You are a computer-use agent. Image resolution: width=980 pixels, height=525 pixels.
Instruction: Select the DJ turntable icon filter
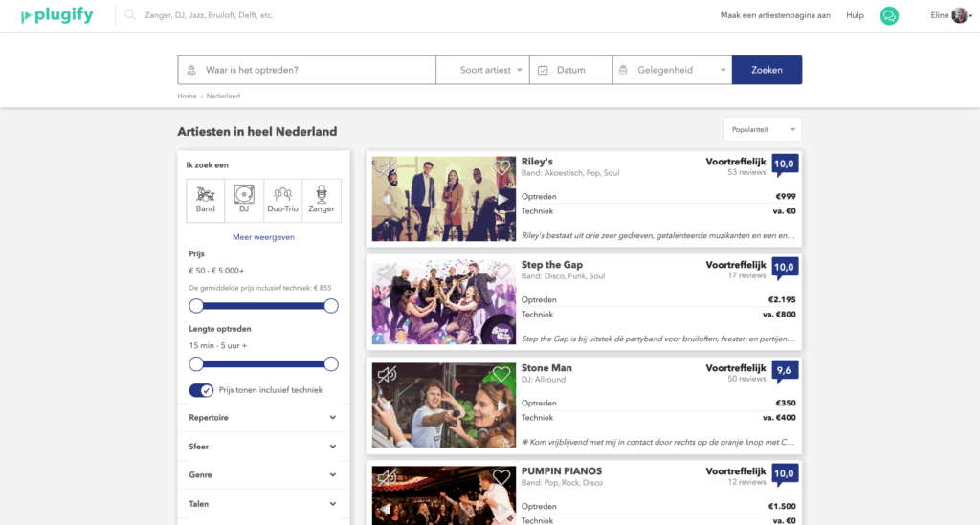pyautogui.click(x=244, y=200)
